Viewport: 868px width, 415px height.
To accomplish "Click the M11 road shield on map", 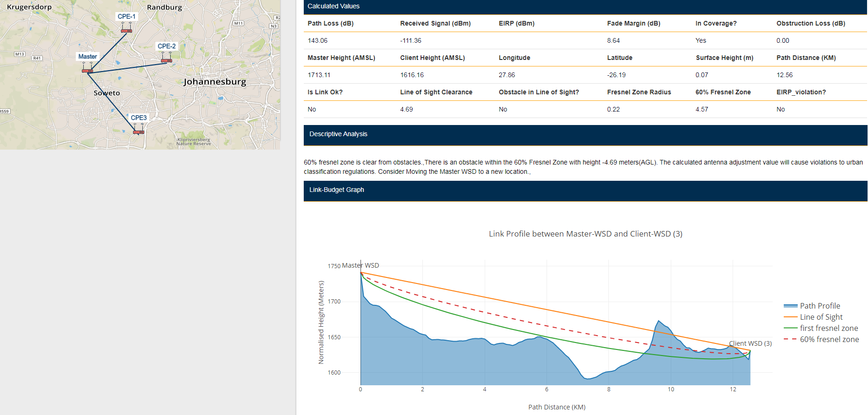I will pyautogui.click(x=238, y=23).
